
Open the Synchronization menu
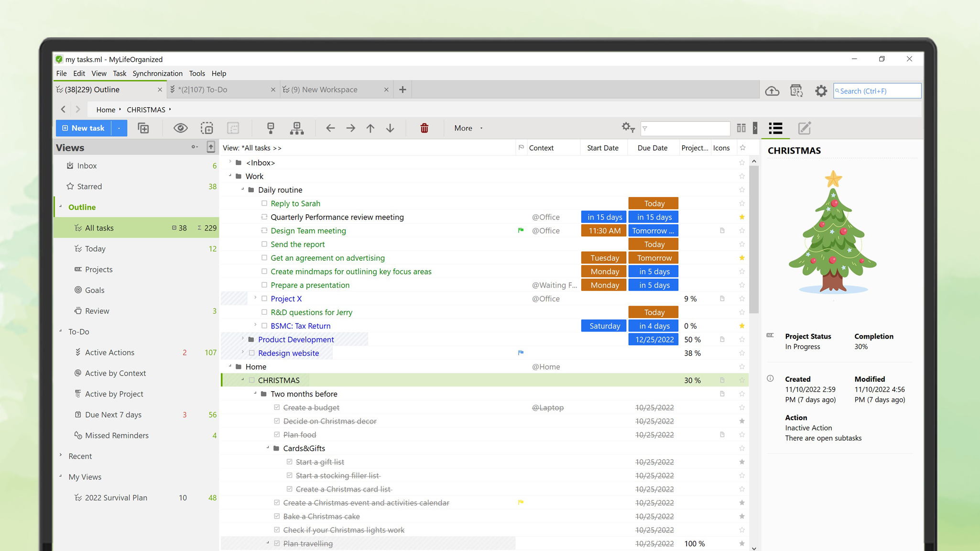coord(157,73)
